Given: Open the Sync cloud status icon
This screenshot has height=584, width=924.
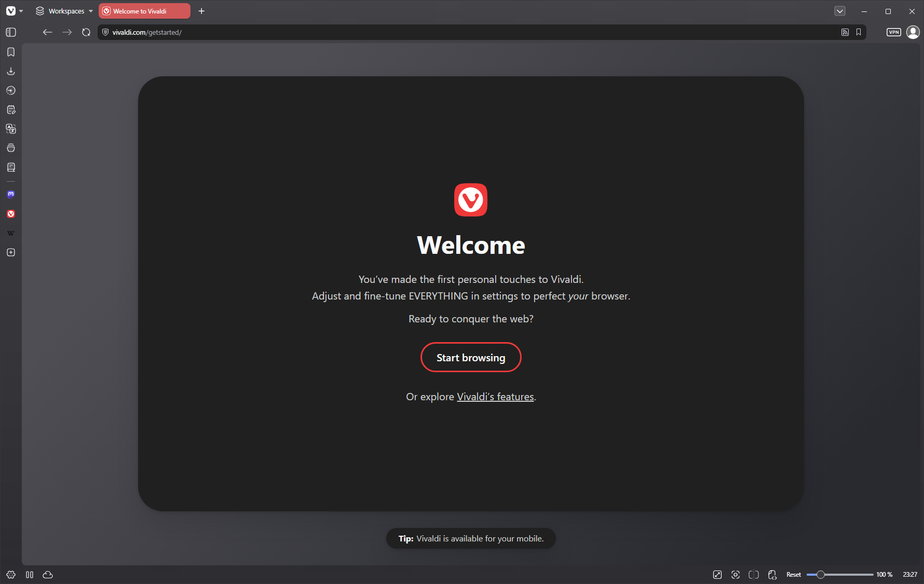Looking at the screenshot, I should click(48, 575).
